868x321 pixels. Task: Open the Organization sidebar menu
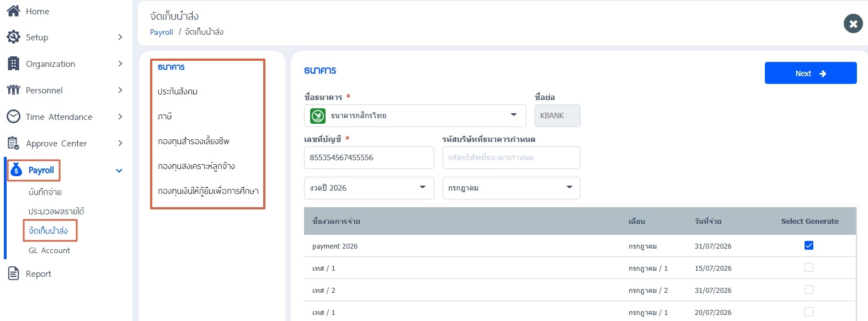[50, 64]
